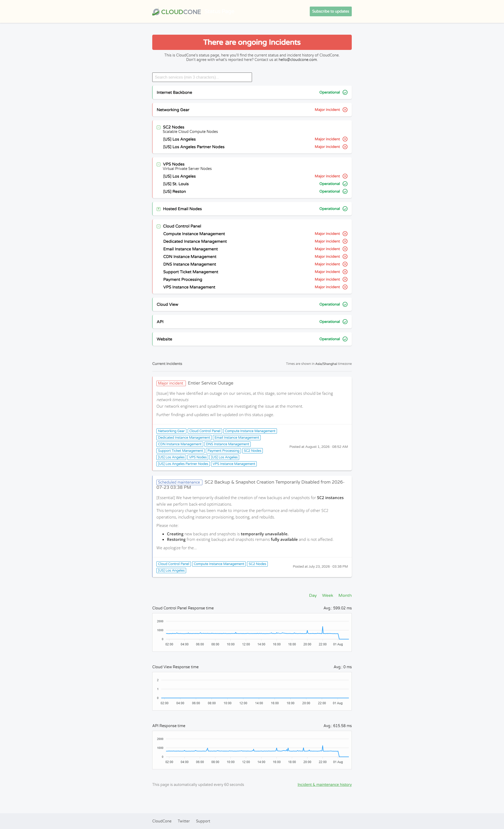504x829 pixels.
Task: Click St. Louis operational checkmark icon
Action: 345,184
